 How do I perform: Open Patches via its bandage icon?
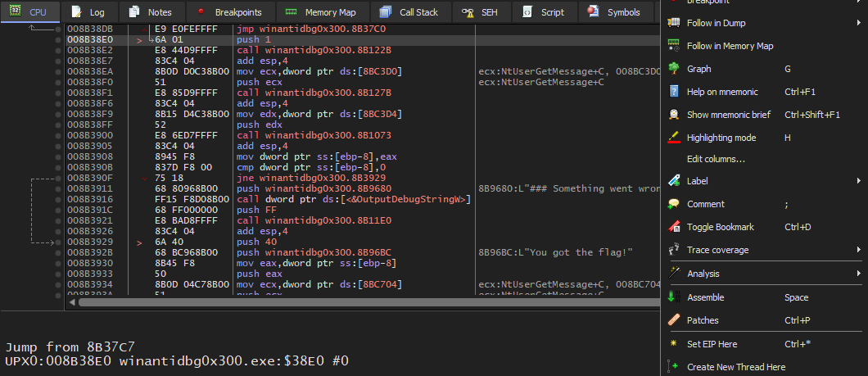pyautogui.click(x=674, y=320)
